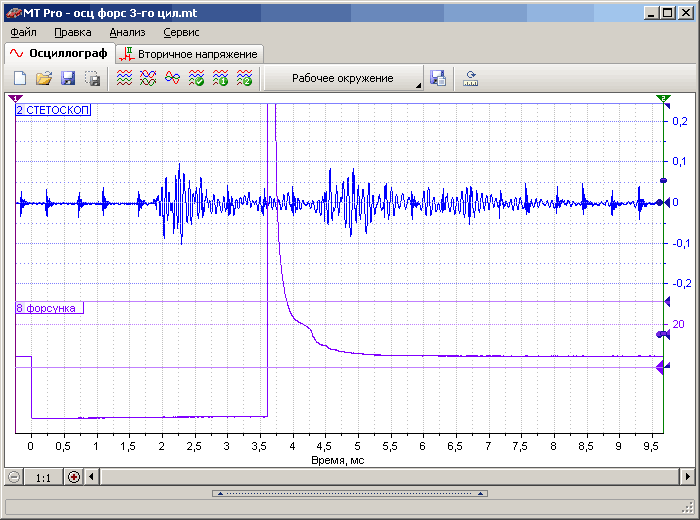Screen dimensions: 700x520
Task: Click the ruler measurement icon in toolbar
Action: [x=471, y=78]
